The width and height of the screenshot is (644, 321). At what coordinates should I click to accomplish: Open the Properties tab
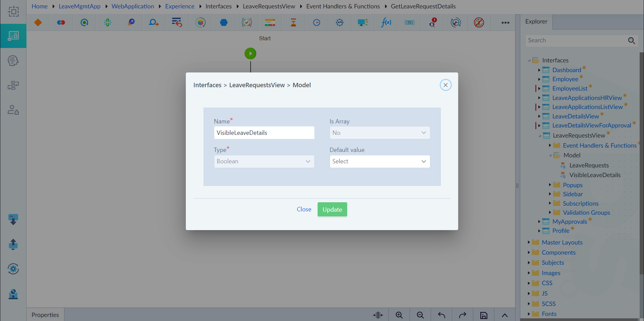[45, 315]
